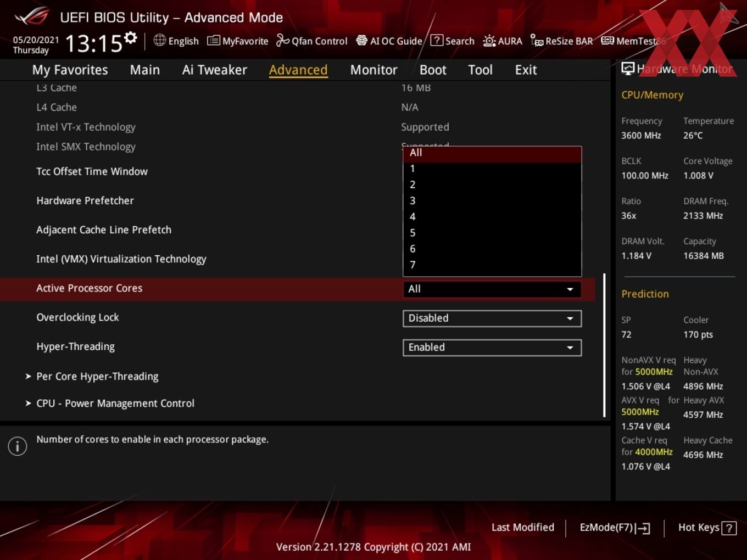Expand Per Core Hyper-Threading submenu
747x560 pixels.
97,376
